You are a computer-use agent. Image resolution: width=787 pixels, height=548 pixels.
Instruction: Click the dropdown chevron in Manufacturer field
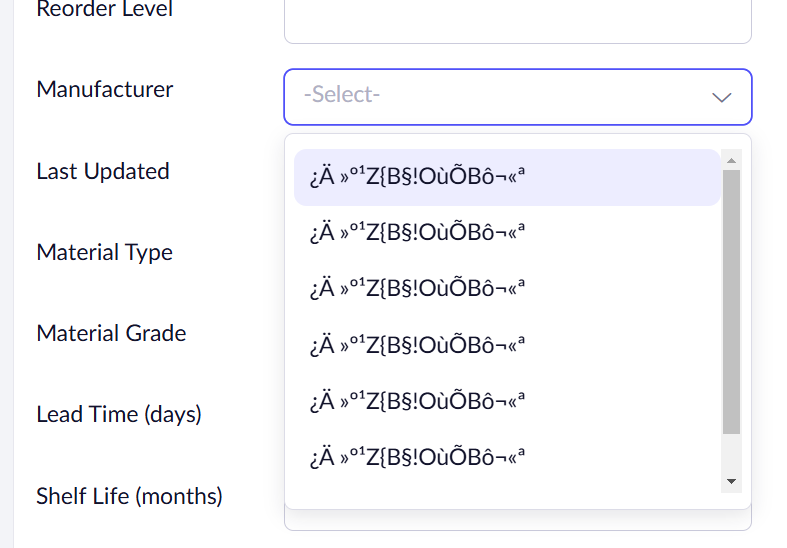coord(722,97)
